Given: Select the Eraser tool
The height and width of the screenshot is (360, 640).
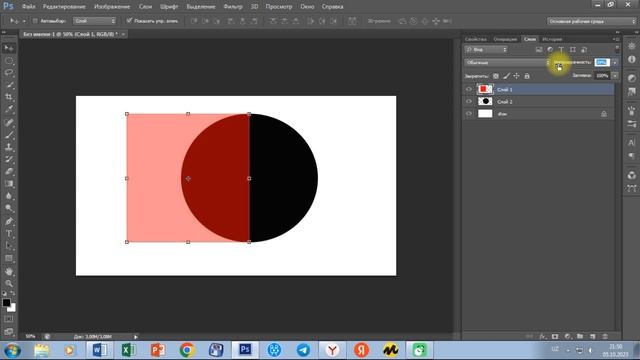Looking at the screenshot, I should 9,171.
